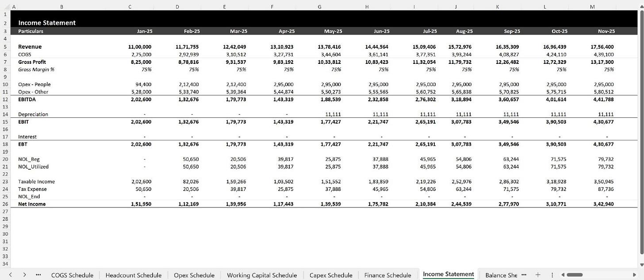Select column M by clicking its header

pyautogui.click(x=591, y=7)
